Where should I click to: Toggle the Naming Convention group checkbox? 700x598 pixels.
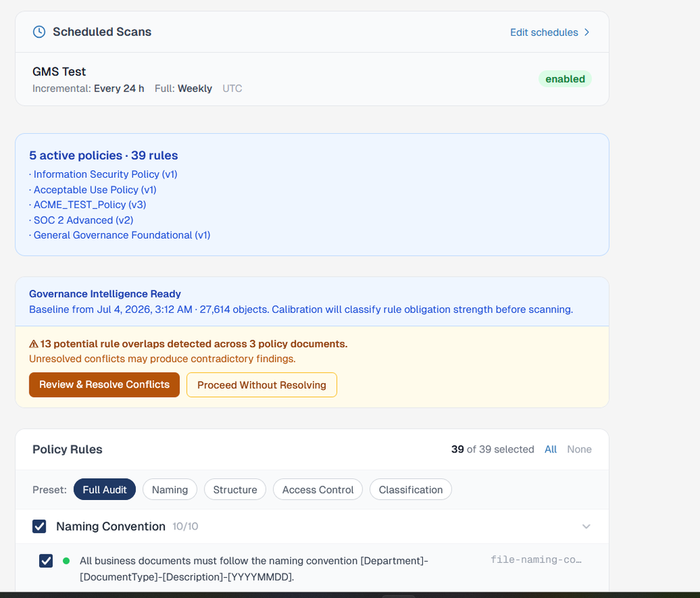[39, 527]
